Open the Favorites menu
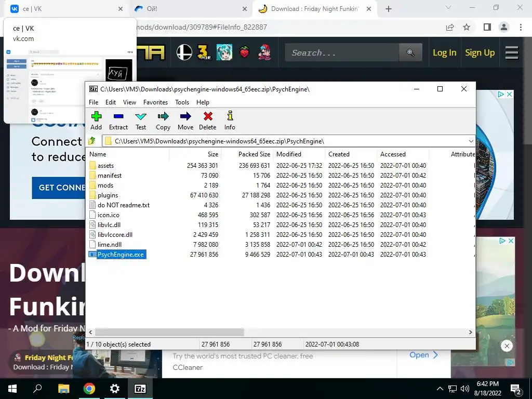 155,102
